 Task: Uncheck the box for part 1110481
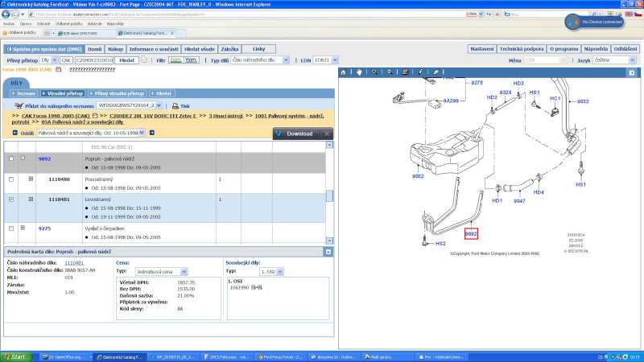pos(10,199)
